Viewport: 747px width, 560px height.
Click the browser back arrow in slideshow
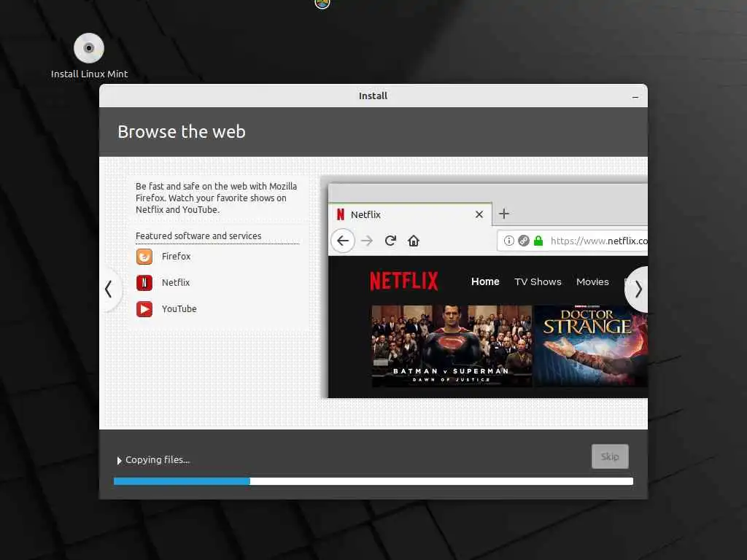click(343, 241)
